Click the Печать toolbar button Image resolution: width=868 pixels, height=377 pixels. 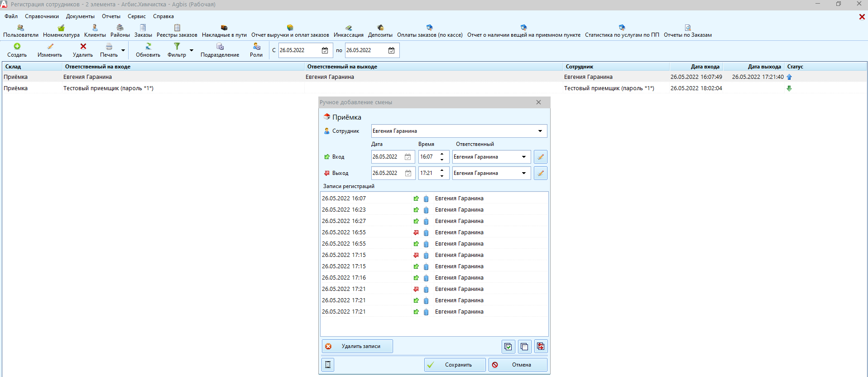(x=109, y=50)
